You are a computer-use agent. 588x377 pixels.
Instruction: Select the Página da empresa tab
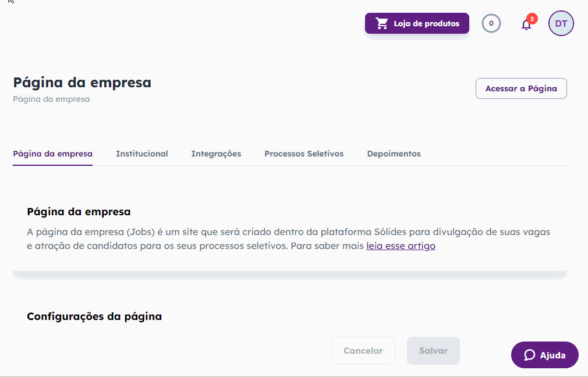52,154
